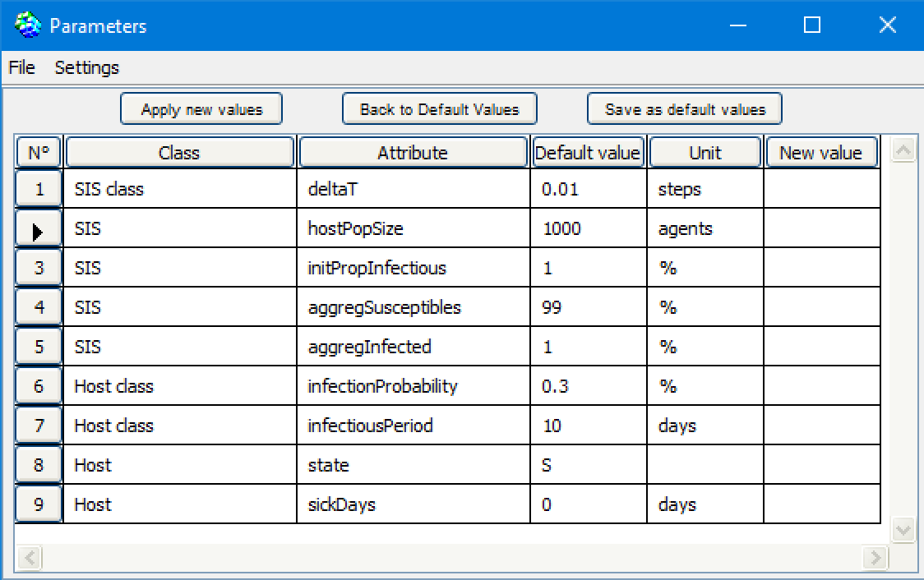The height and width of the screenshot is (580, 924).
Task: Select the row marker arrow for hostPopSize
Action: (x=39, y=229)
